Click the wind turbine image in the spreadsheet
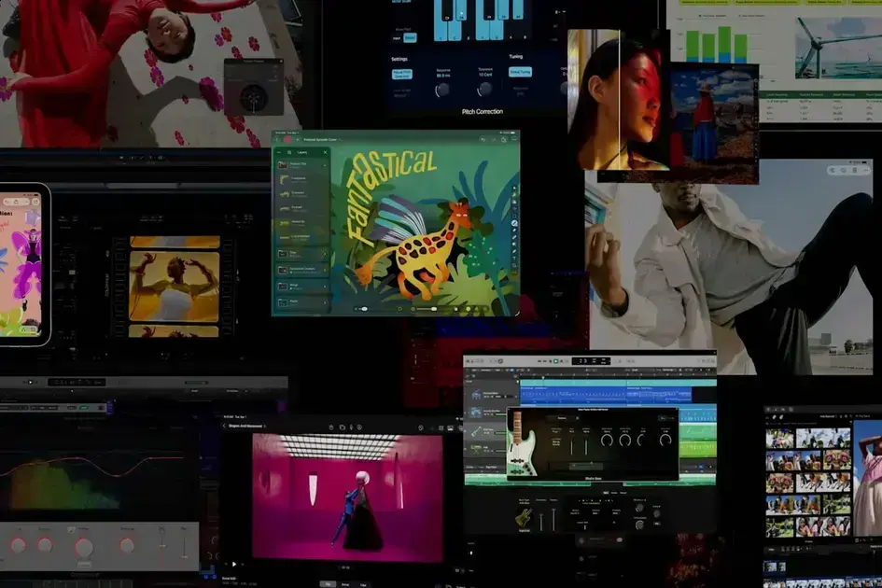Screen dimensions: 882x588 [838, 48]
